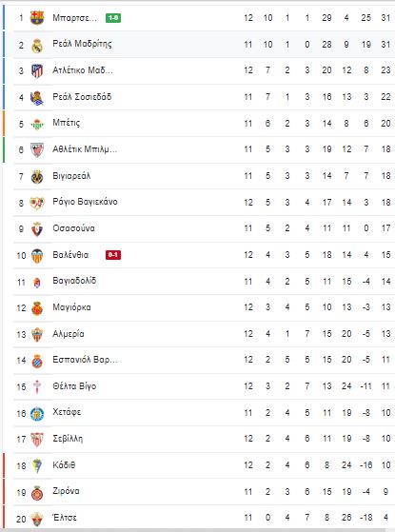The width and height of the screenshot is (395, 532).
Task: Open the Οσασούνα team page
Action: coord(73,228)
